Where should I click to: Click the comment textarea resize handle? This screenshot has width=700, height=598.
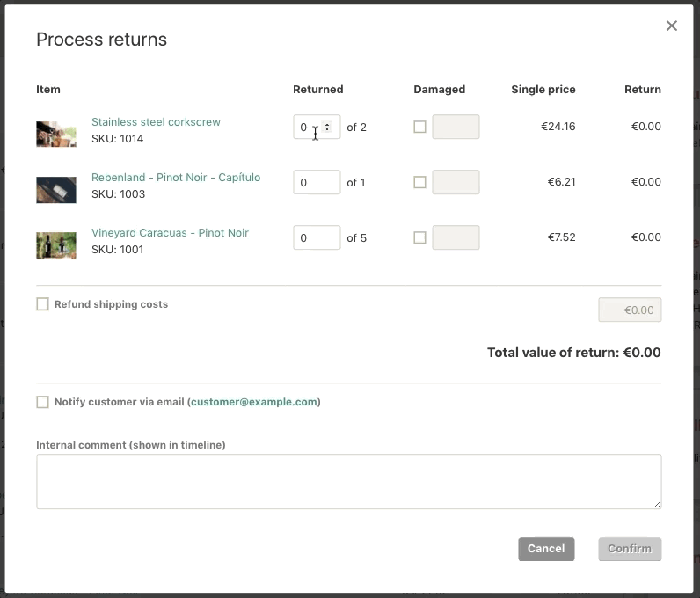pyautogui.click(x=657, y=505)
